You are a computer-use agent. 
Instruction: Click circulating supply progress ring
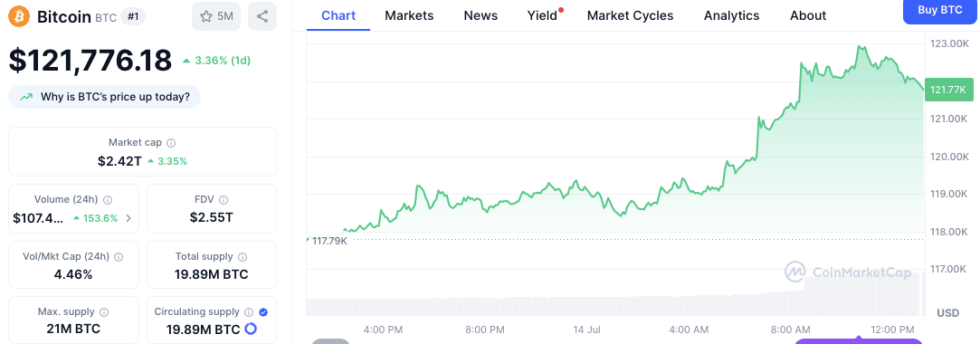tap(252, 329)
